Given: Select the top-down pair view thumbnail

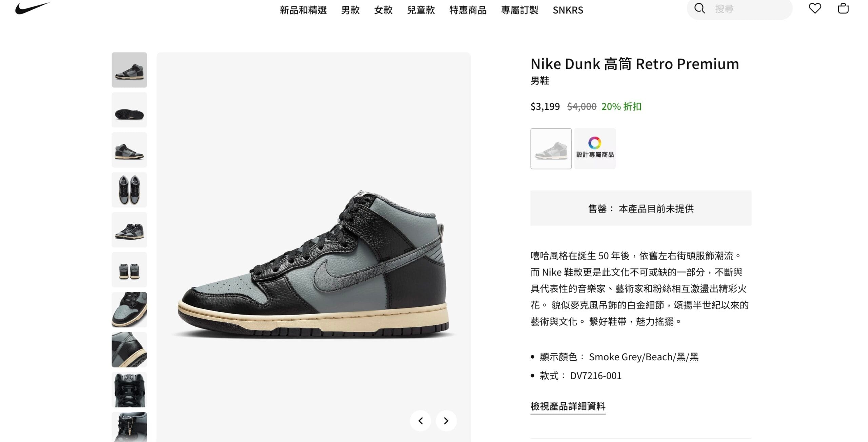Looking at the screenshot, I should 129,190.
